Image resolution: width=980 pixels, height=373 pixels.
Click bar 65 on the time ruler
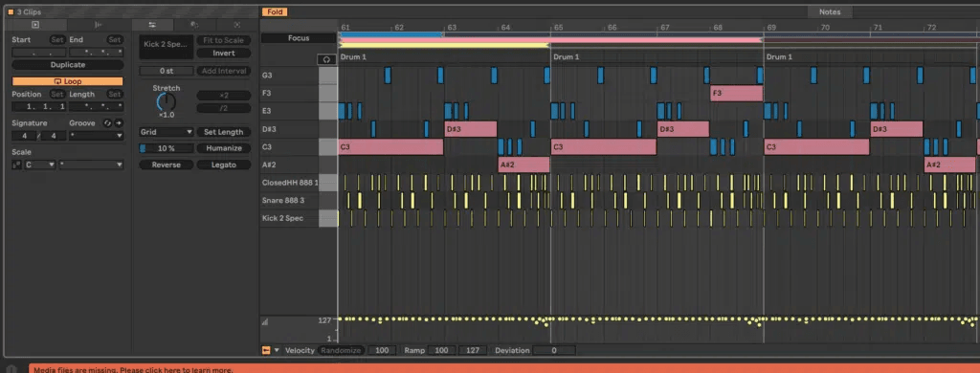tap(558, 28)
